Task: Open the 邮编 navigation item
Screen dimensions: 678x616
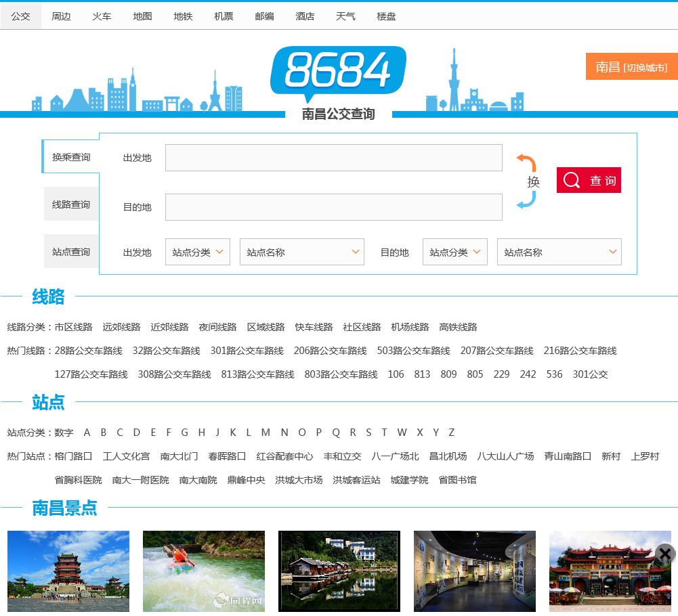Action: pyautogui.click(x=264, y=16)
